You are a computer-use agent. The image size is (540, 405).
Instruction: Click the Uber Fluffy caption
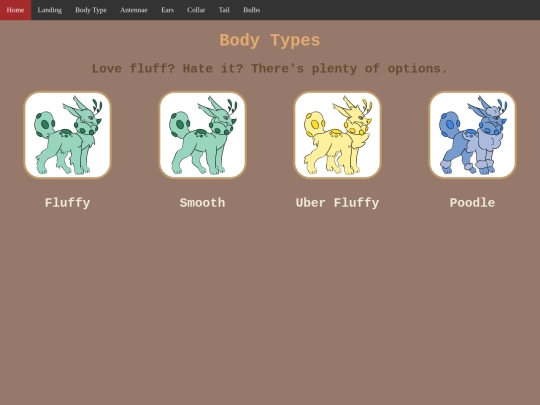338,203
